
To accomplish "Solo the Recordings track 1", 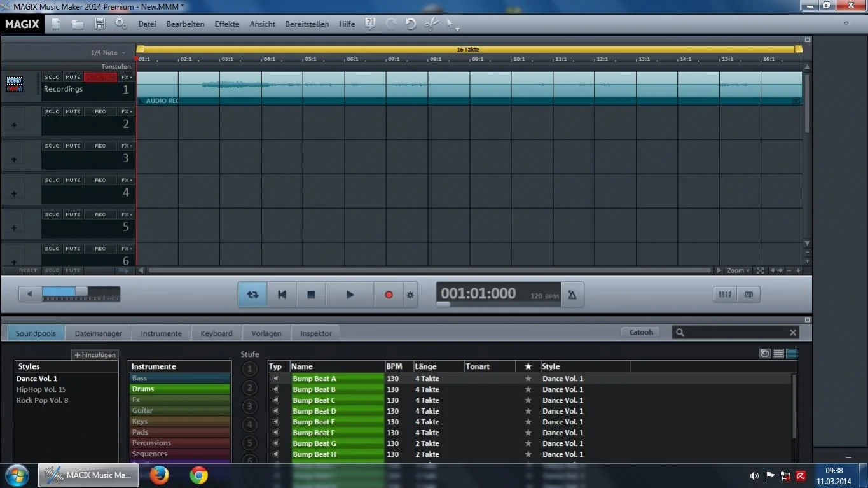I will (52, 77).
